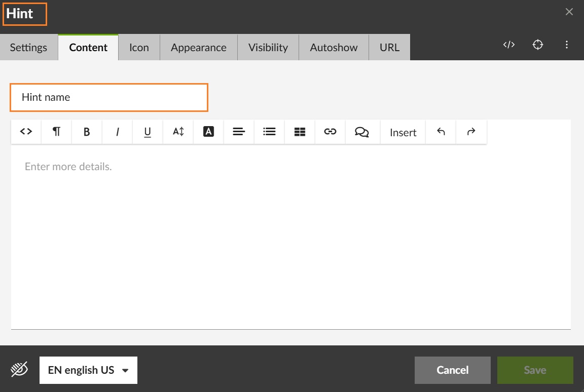Open HTML source code view in editor toolbar
584x392 pixels.
point(26,132)
